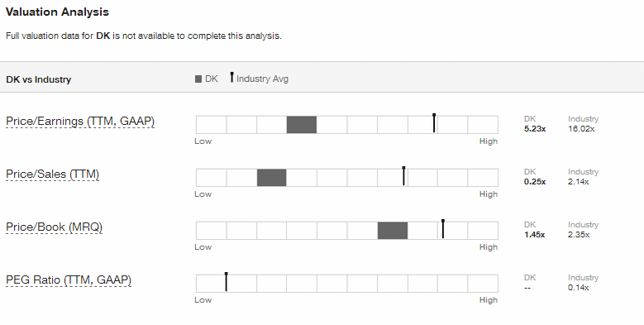Click industry average marker on Price/Earnings bar

[x=434, y=123]
